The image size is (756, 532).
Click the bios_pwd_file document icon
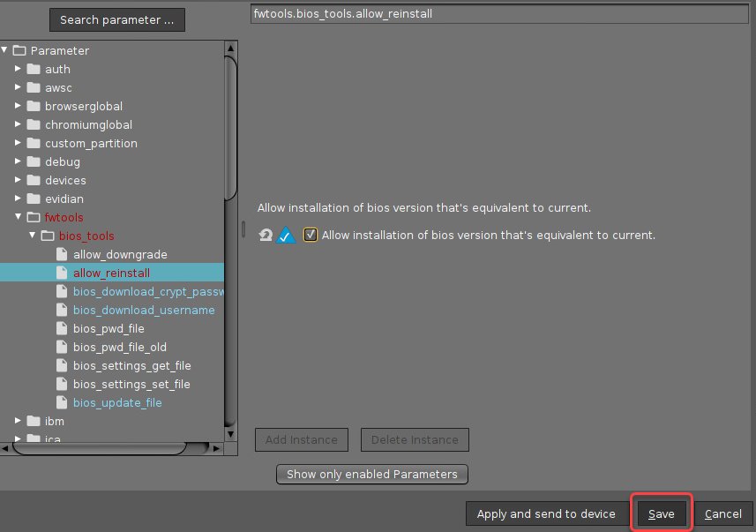pos(62,329)
